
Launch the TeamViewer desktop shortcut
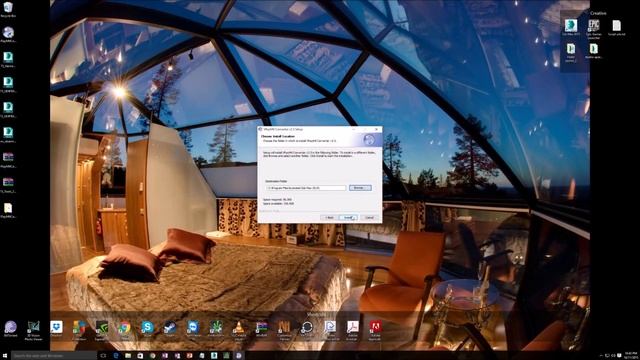[x=193, y=329]
